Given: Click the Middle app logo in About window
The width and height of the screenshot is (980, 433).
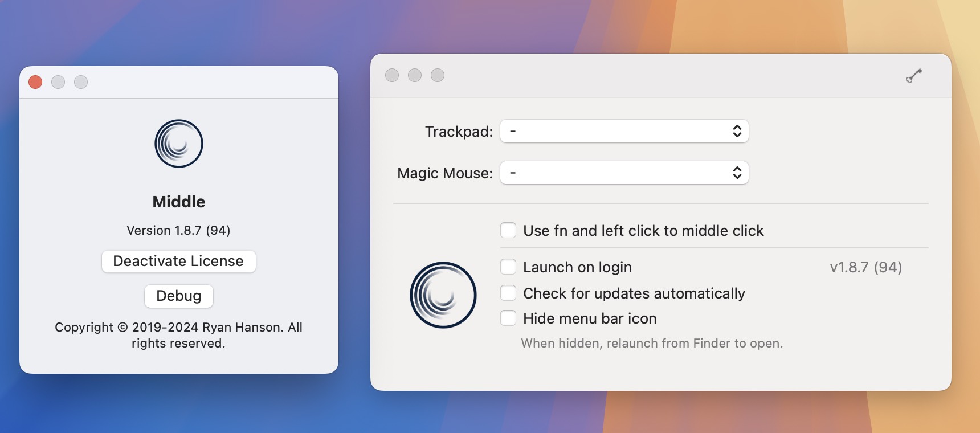Looking at the screenshot, I should pos(179,144).
